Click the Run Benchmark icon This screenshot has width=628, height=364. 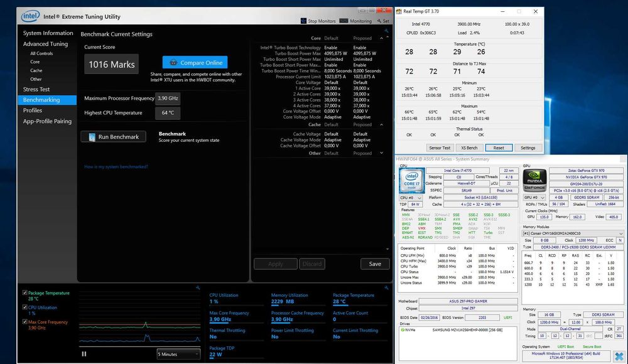click(92, 137)
